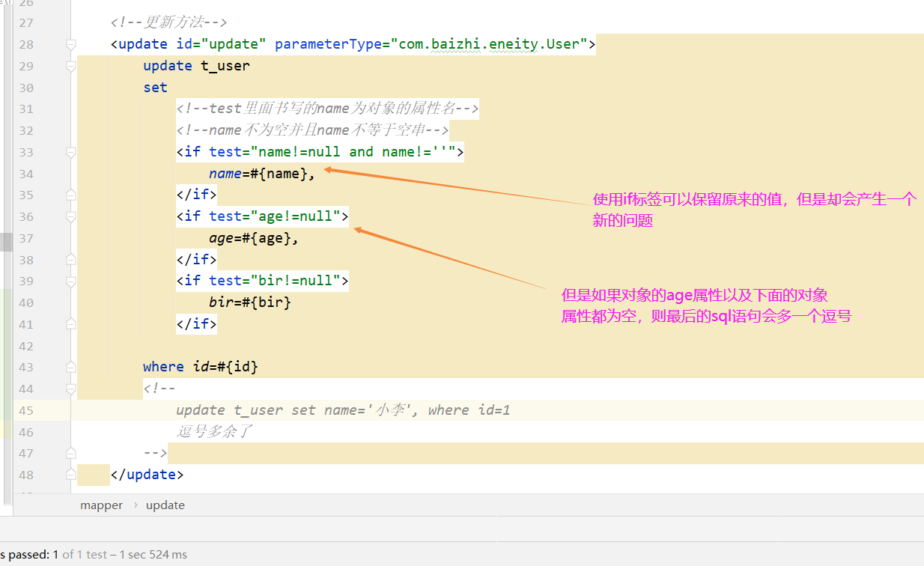The width and height of the screenshot is (924, 566).
Task: Collapse the fold marker on line 29
Action: [x=71, y=66]
